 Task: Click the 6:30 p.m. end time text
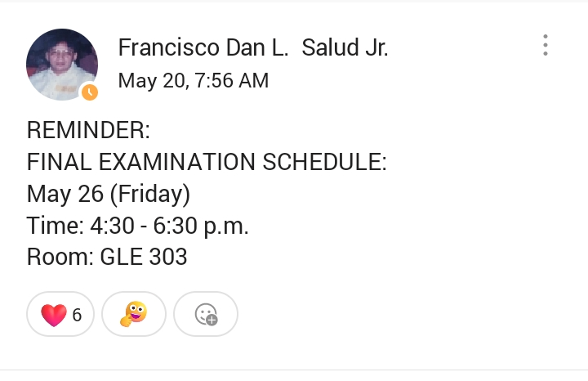click(x=201, y=226)
